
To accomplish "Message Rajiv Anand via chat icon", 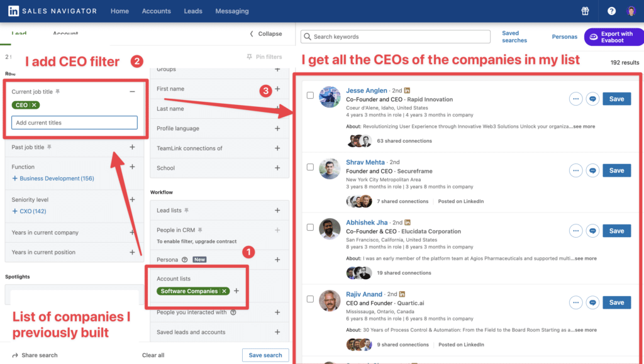I will point(592,302).
